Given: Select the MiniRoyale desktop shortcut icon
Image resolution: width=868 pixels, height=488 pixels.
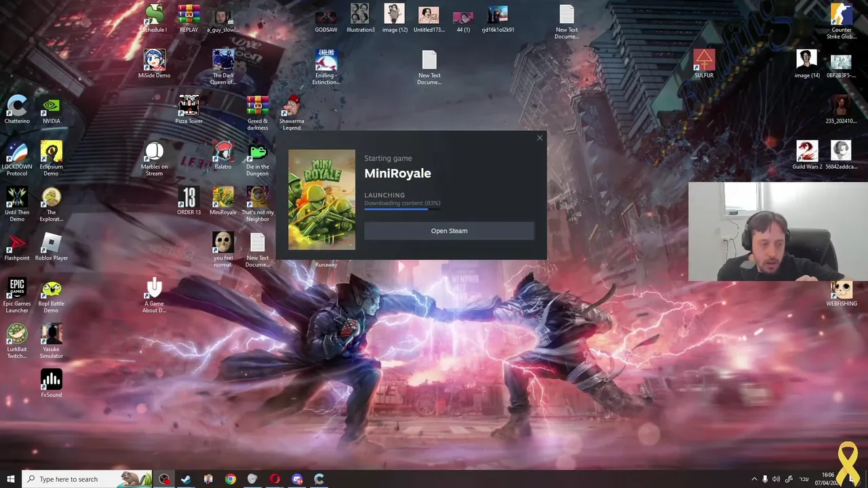Looking at the screenshot, I should pos(223,201).
